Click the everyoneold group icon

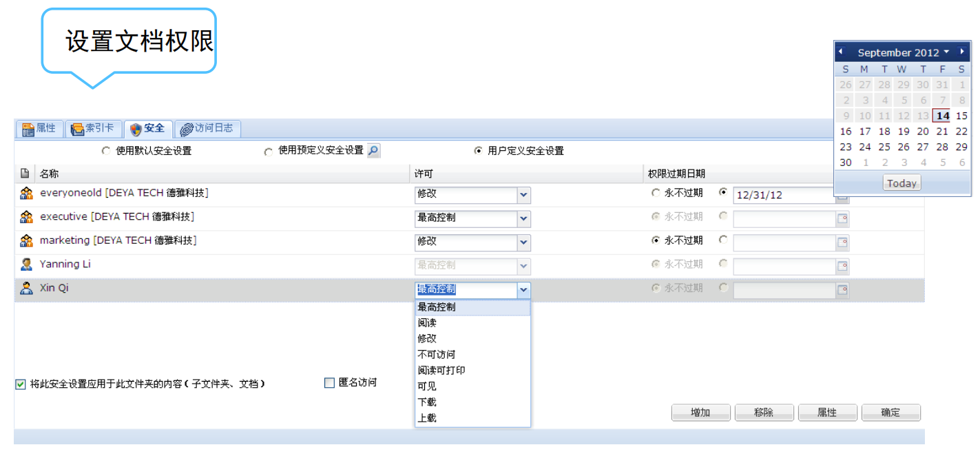click(26, 194)
